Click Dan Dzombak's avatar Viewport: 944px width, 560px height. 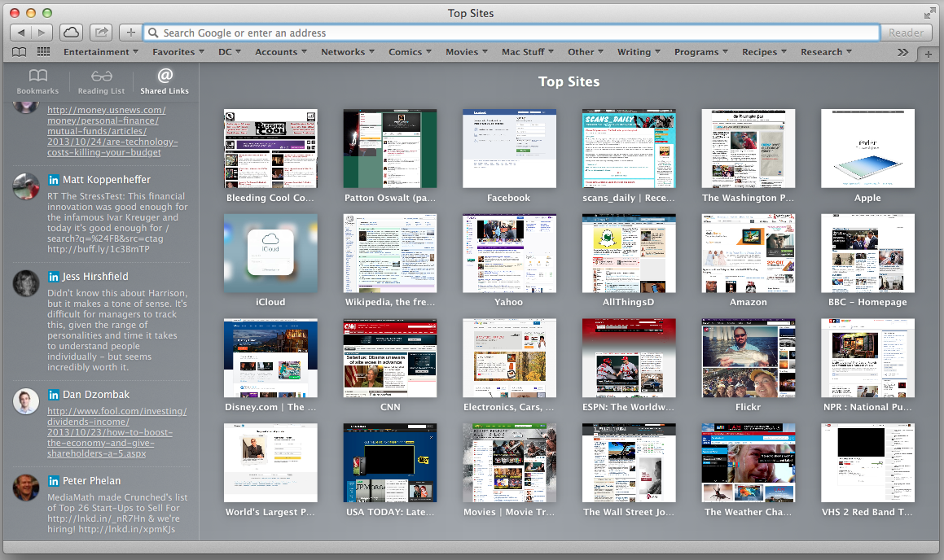26,401
